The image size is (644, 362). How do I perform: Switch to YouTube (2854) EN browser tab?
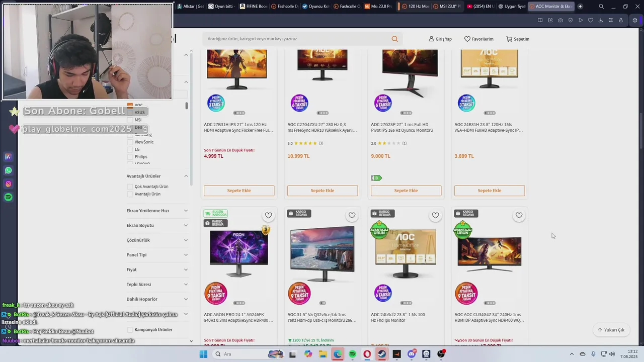[x=481, y=7]
